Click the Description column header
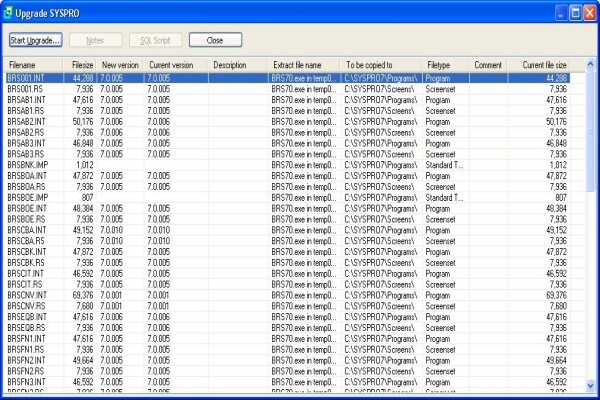600x400 pixels. (238, 65)
